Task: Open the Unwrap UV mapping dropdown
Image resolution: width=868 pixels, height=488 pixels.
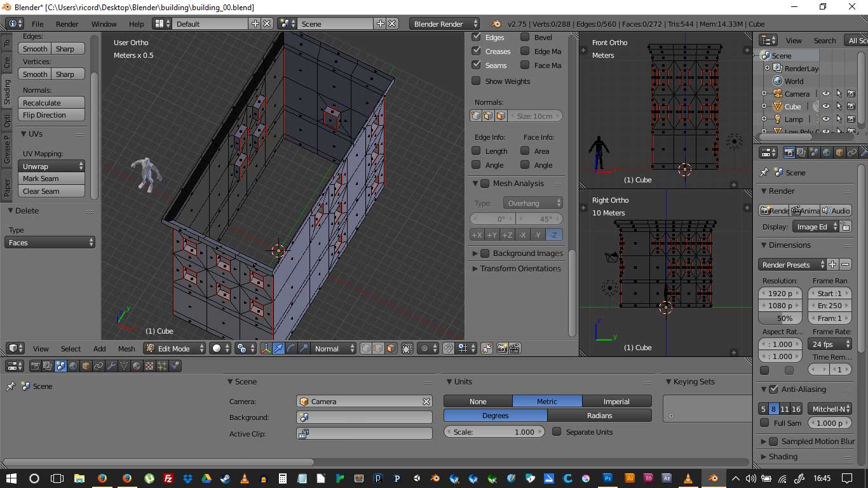Action: tap(53, 166)
